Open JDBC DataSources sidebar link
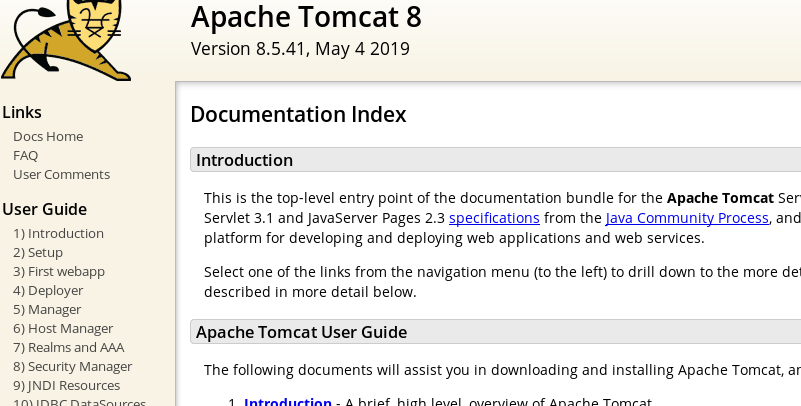The width and height of the screenshot is (801, 406). [79, 402]
